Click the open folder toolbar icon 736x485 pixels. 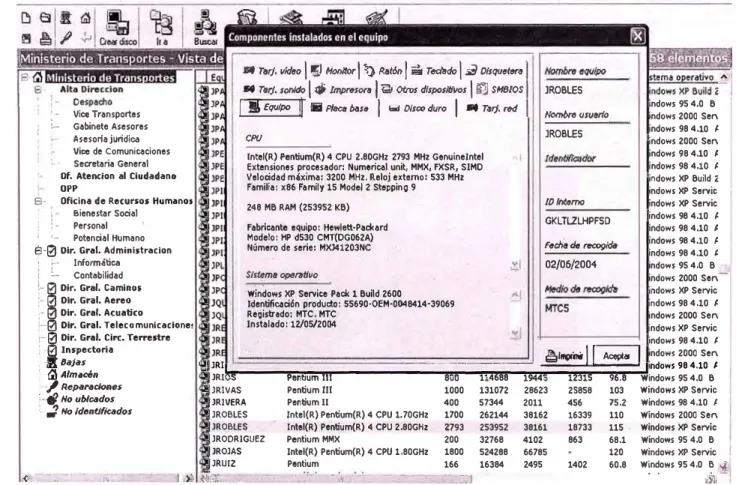46,18
